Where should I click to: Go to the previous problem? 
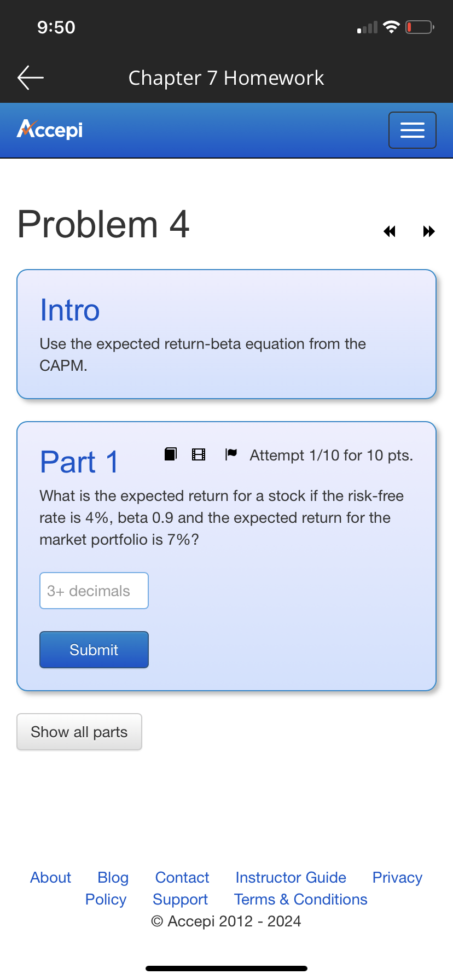390,231
